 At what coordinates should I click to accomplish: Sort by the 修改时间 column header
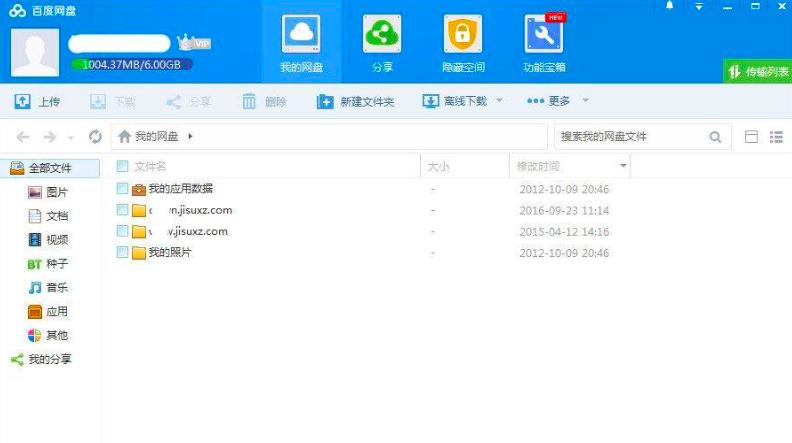click(538, 166)
